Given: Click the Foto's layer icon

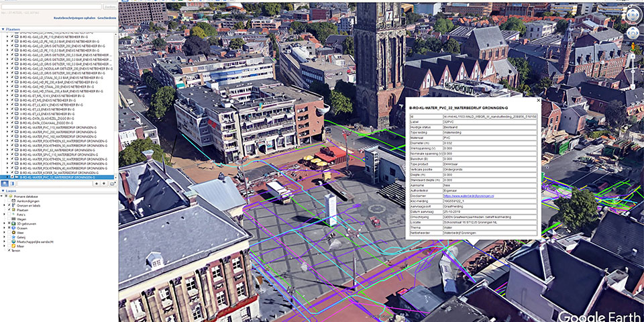Looking at the screenshot, I should click(x=13, y=215).
